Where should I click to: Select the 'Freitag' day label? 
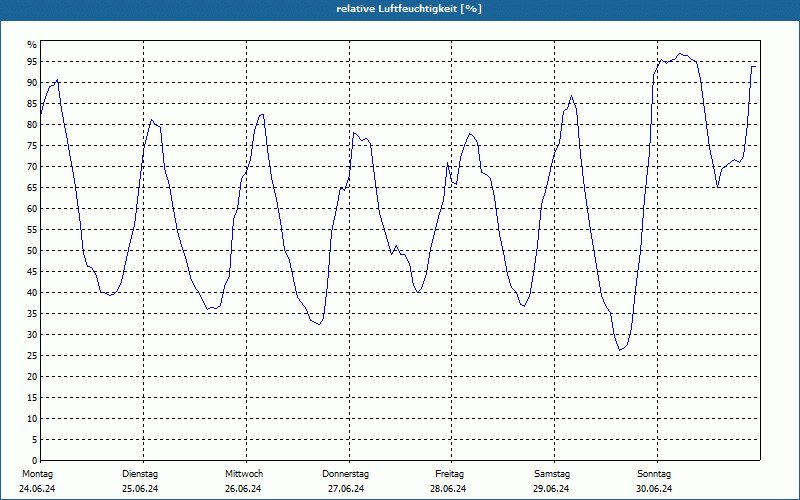coord(449,474)
